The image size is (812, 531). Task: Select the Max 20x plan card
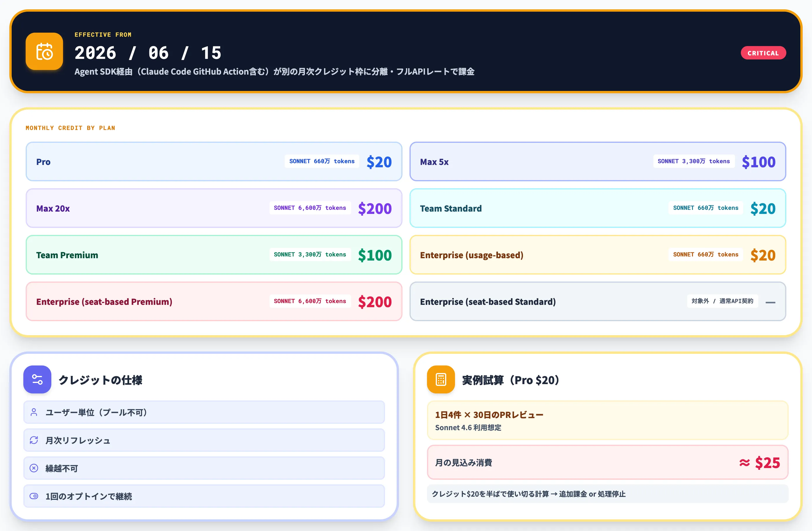[214, 208]
